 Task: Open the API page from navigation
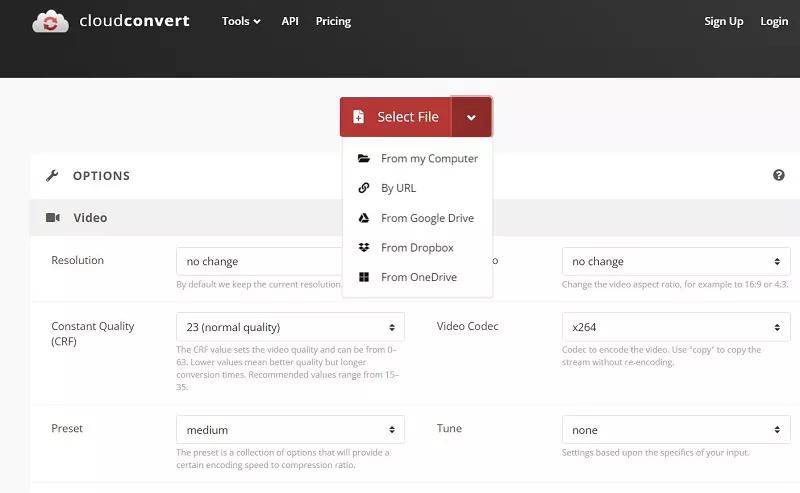(x=290, y=21)
